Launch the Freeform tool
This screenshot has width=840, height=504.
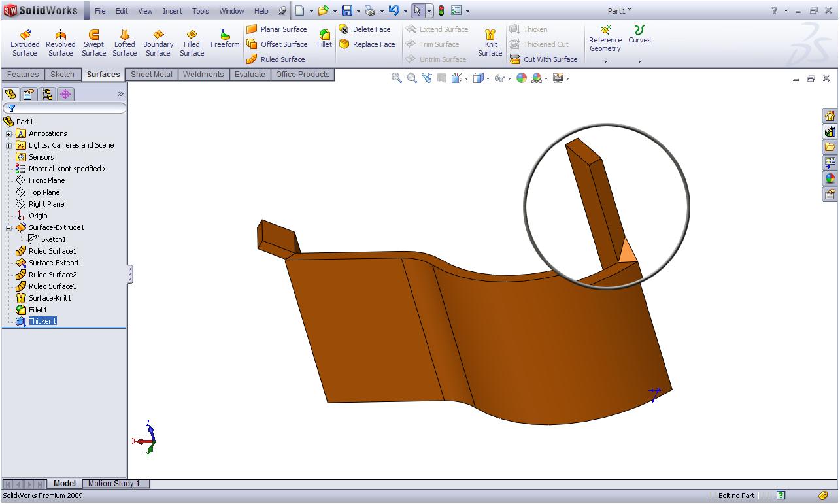click(225, 39)
